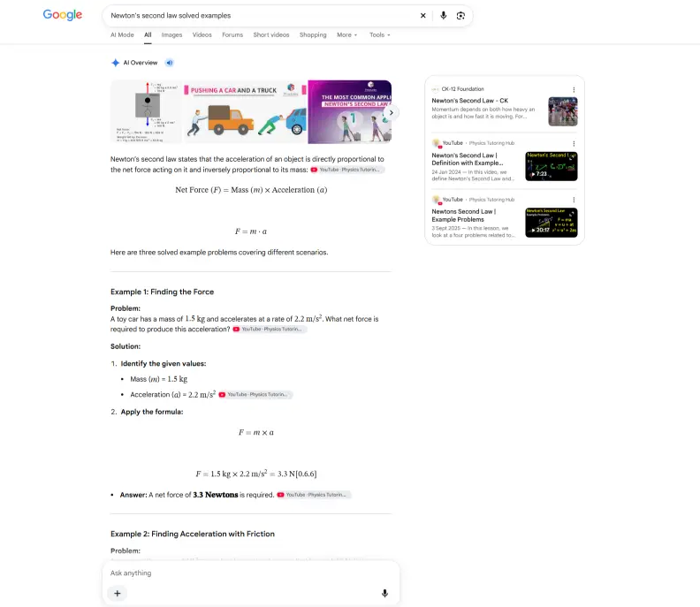Expand the More dropdown
Viewport: 700px width, 607px height.
coord(346,34)
